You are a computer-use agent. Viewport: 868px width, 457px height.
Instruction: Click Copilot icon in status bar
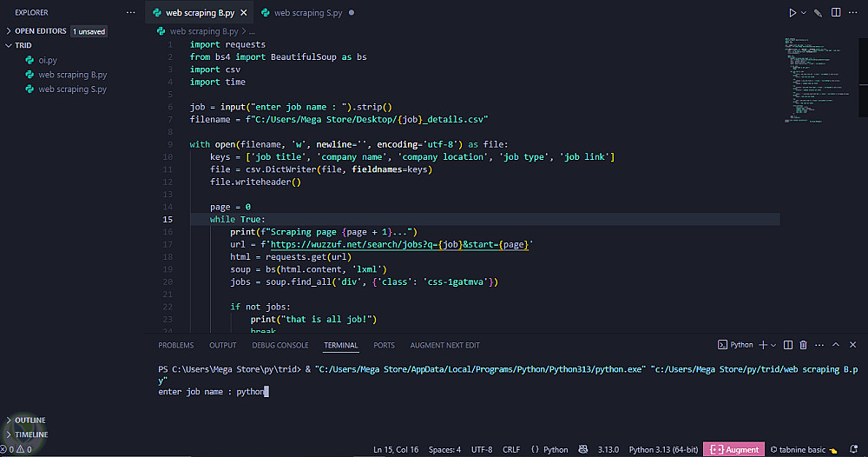(x=583, y=449)
